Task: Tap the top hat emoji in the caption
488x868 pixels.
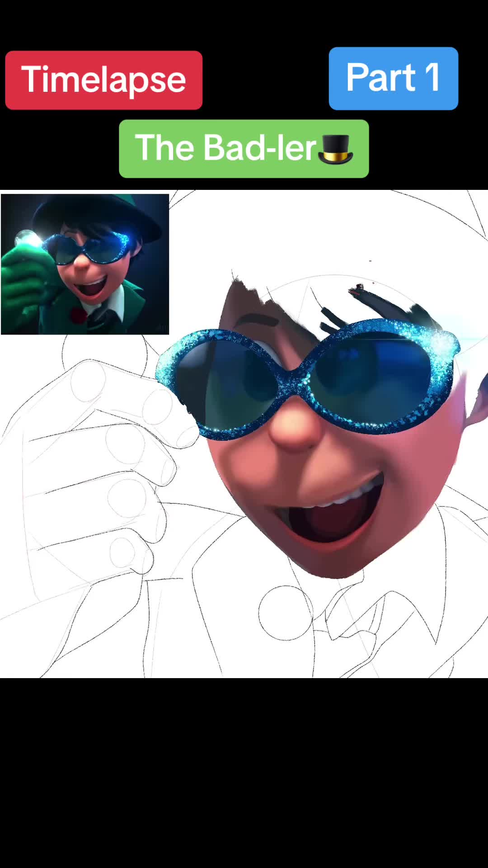Action: [x=335, y=149]
